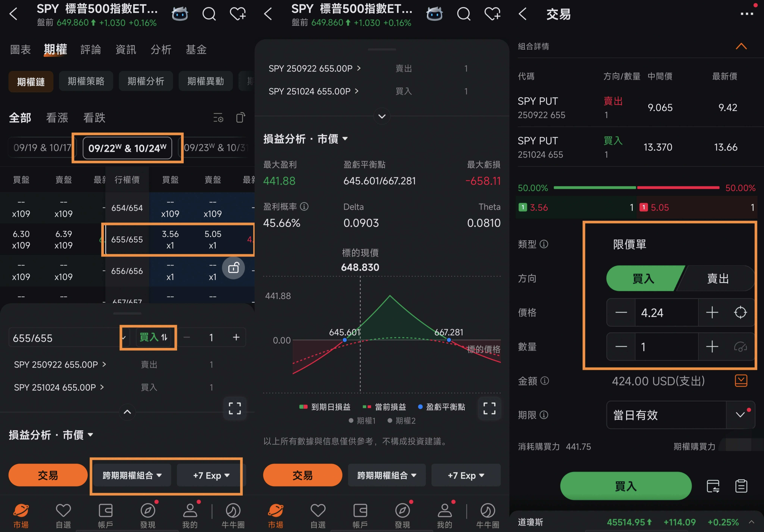Select the 期權策略 sub-tab
The width and height of the screenshot is (764, 532).
(x=86, y=81)
